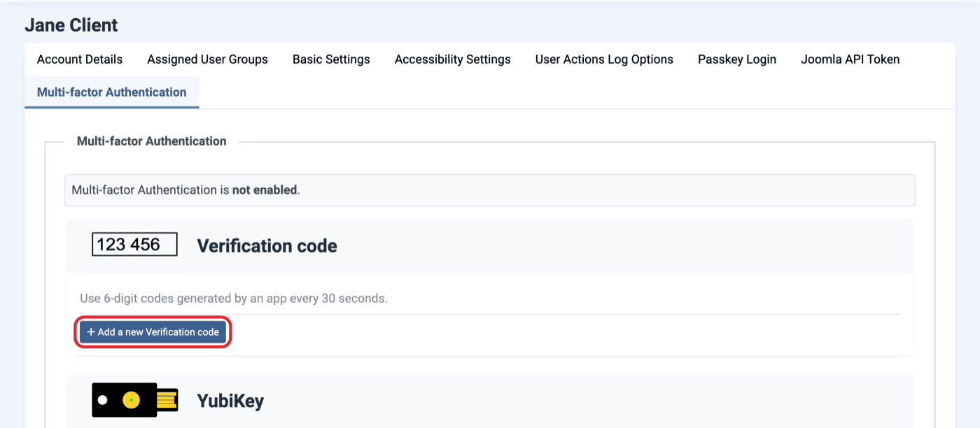Screen dimensions: 980x428
Task: Click the Jane Client page title
Action: pyautogui.click(x=71, y=25)
